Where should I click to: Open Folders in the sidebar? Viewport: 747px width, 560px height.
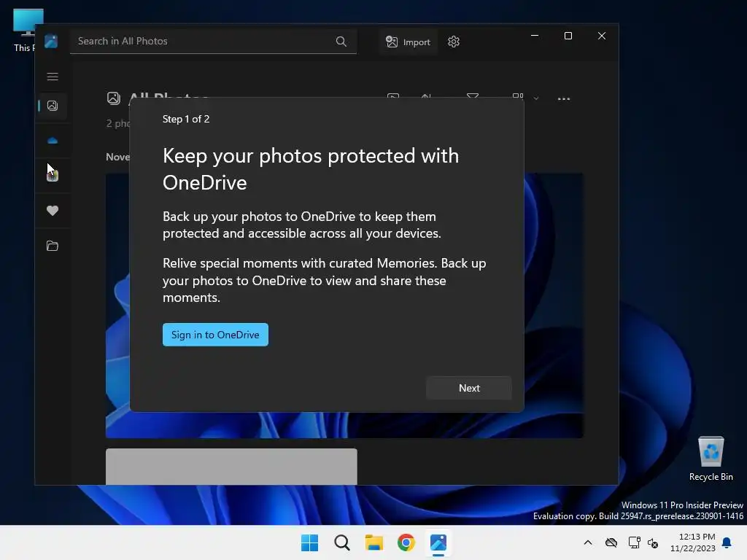pos(53,246)
